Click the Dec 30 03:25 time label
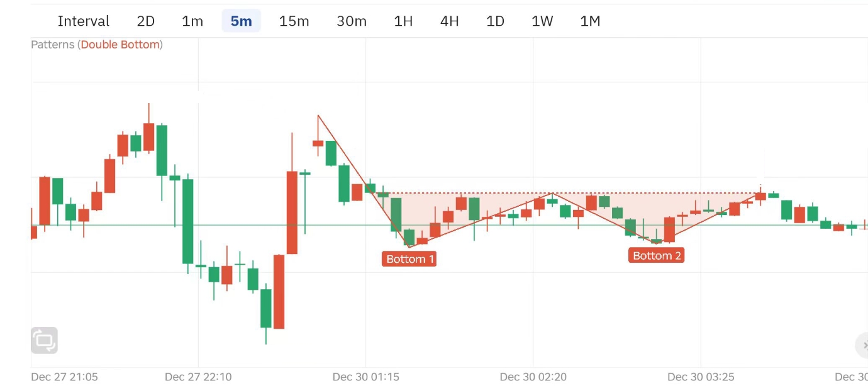This screenshot has width=868, height=386. coord(701,377)
